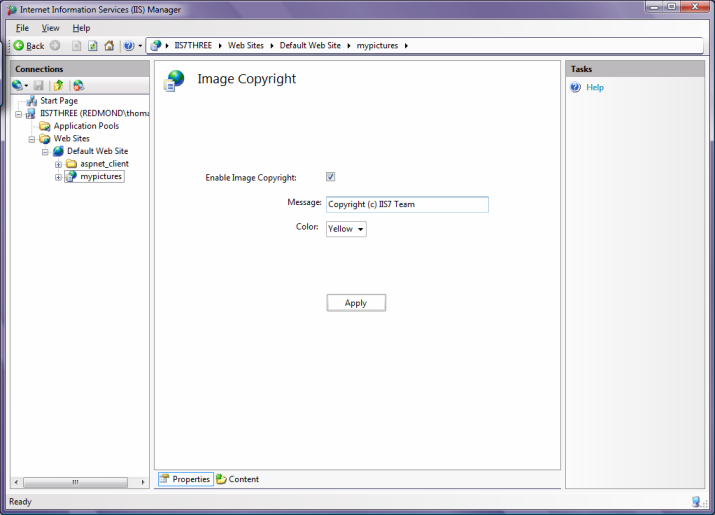Click the green Back arrow button
Image resolution: width=715 pixels, height=515 pixels.
[29, 46]
